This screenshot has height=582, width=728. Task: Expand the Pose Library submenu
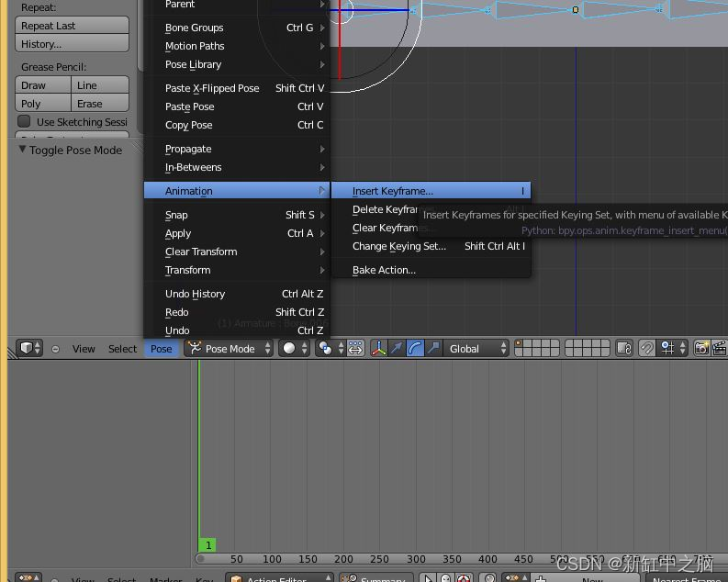tap(237, 64)
